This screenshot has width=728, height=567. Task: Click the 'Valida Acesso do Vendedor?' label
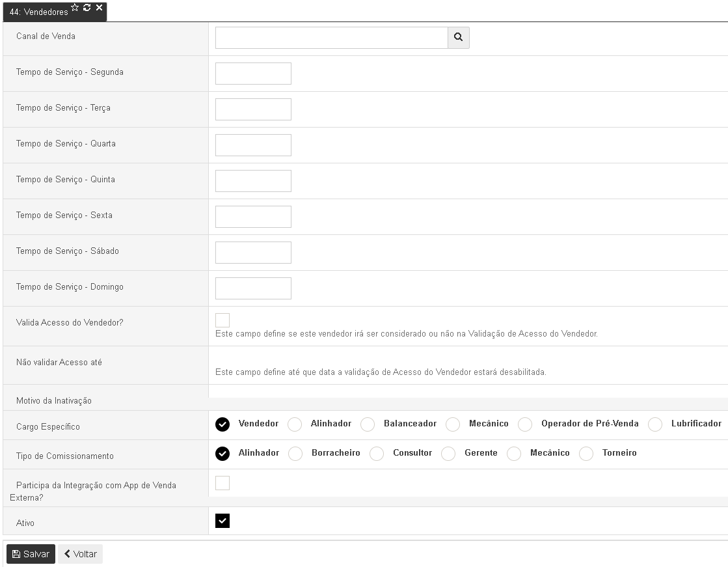click(70, 322)
